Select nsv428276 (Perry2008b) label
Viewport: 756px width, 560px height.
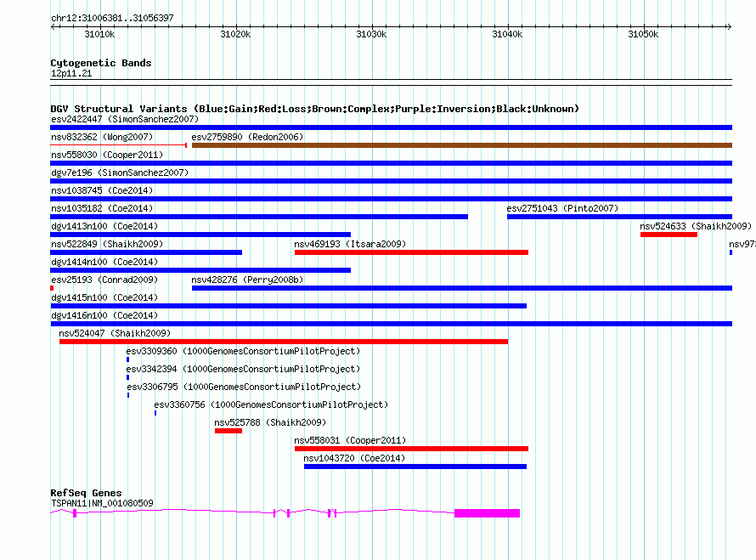[247, 280]
